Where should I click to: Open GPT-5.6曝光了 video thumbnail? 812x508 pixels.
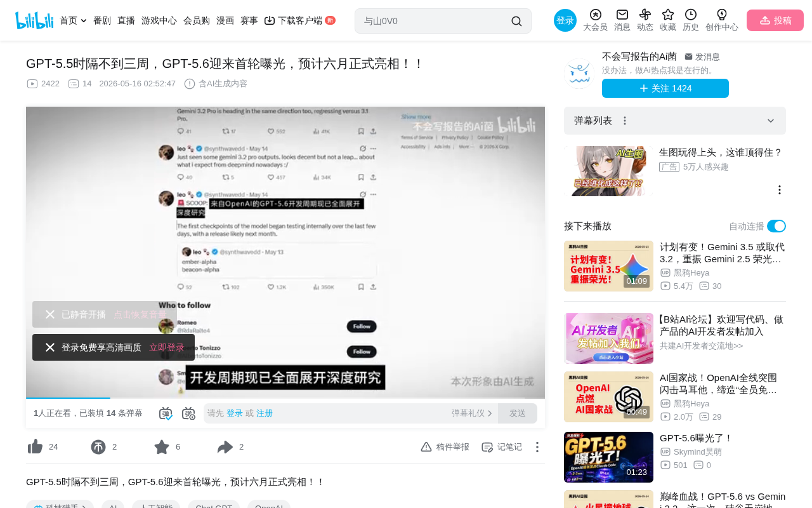[x=608, y=457]
